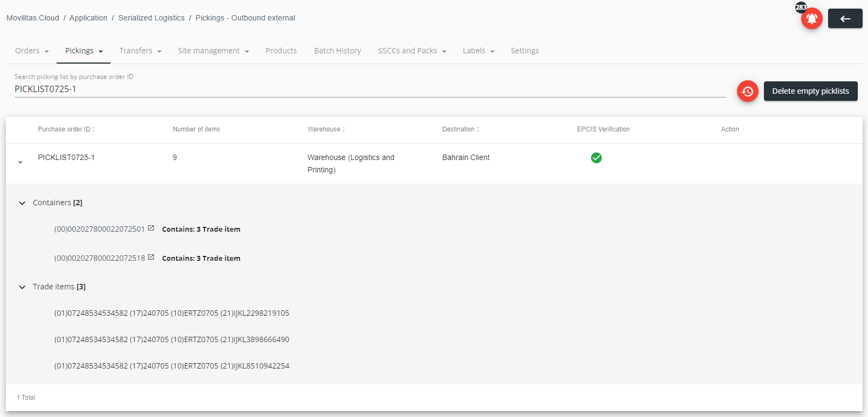The height and width of the screenshot is (417, 868).
Task: Click the Bahrain Client destination cell
Action: [466, 157]
